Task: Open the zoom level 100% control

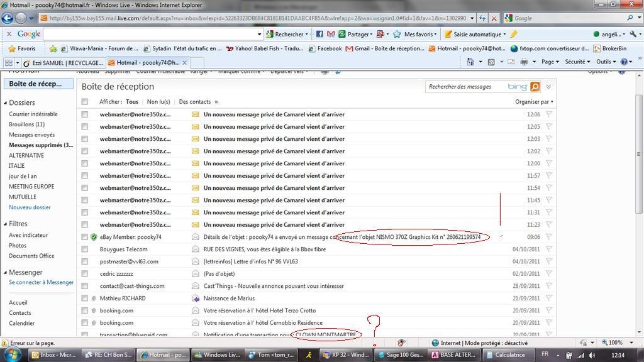Action: [x=618, y=343]
